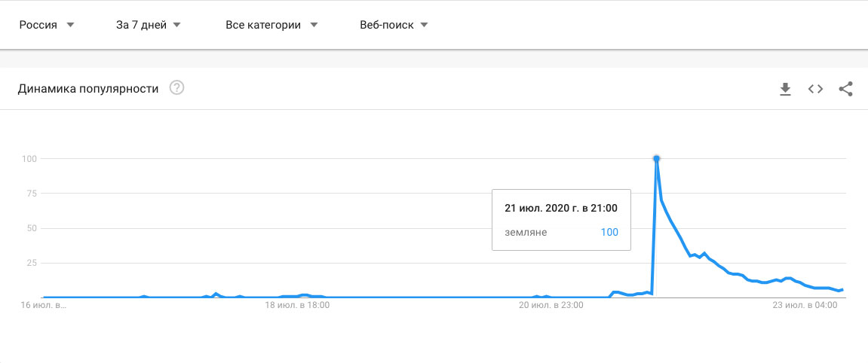Click the 16 июл. axis label

coord(44,306)
